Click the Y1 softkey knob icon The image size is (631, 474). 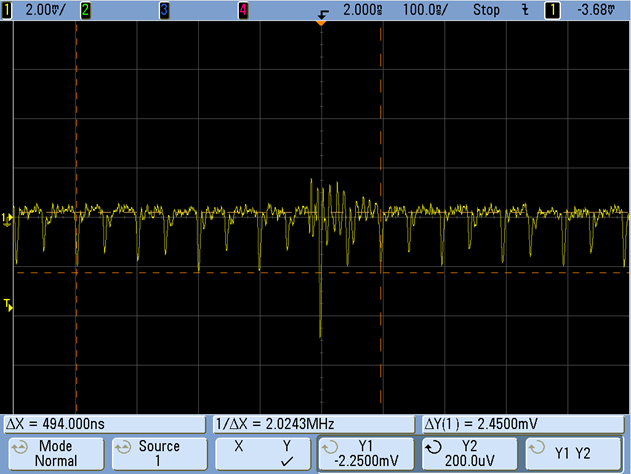tap(330, 447)
